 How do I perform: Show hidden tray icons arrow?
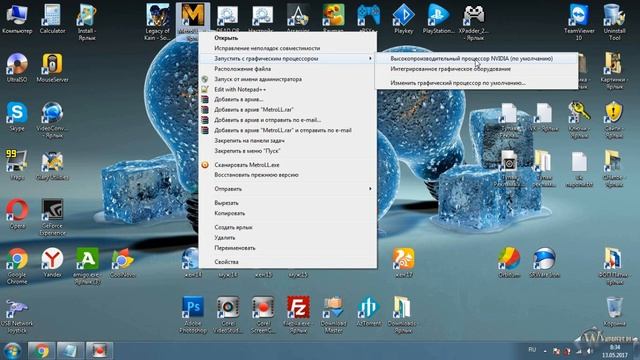pyautogui.click(x=545, y=351)
